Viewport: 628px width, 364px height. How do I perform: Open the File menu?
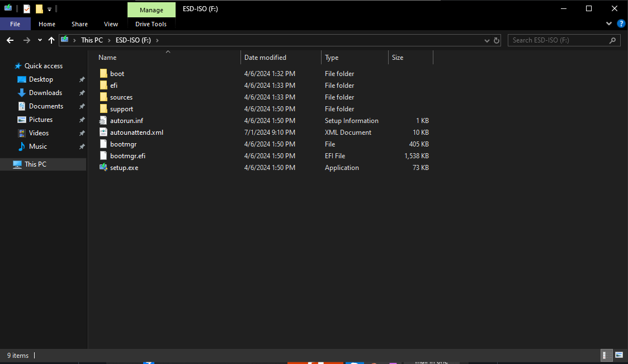(15, 24)
